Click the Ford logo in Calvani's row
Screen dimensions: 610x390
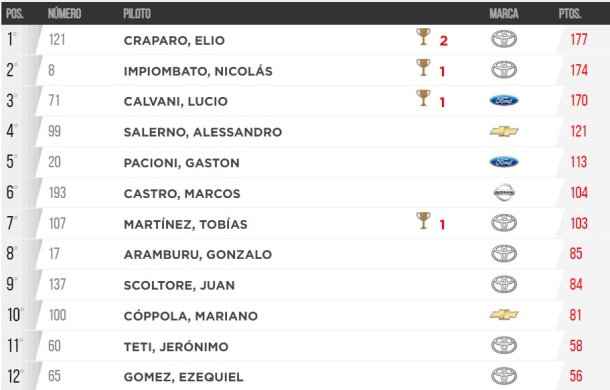click(x=504, y=101)
